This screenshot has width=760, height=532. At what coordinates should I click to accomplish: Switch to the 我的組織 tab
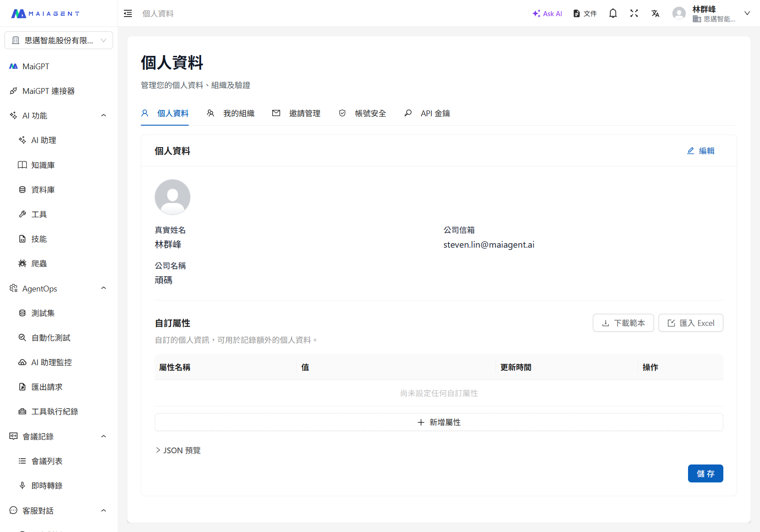click(231, 114)
